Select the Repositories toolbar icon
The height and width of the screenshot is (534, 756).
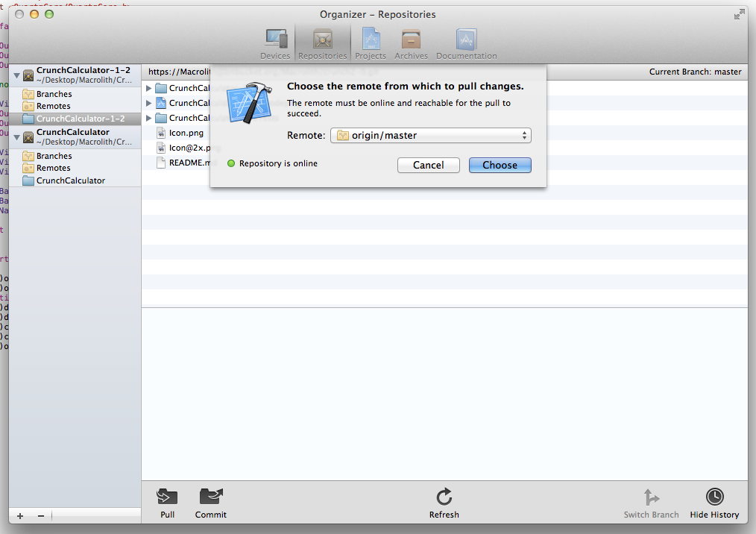[323, 44]
